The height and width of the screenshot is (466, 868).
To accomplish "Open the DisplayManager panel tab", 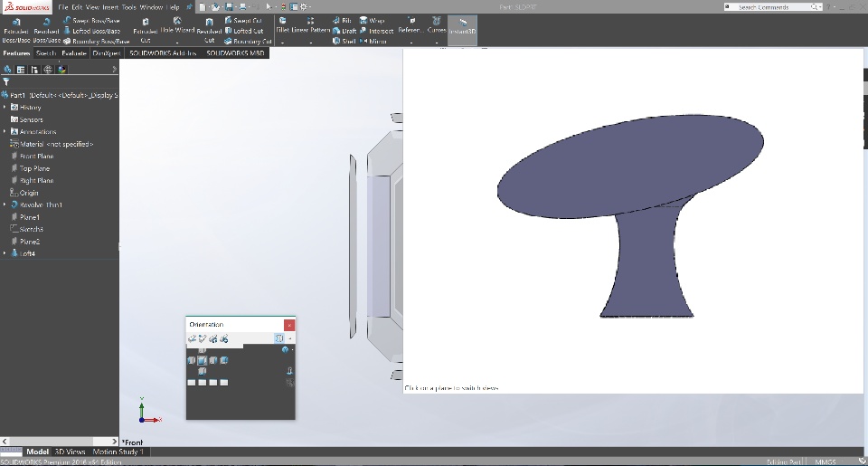I will [62, 70].
